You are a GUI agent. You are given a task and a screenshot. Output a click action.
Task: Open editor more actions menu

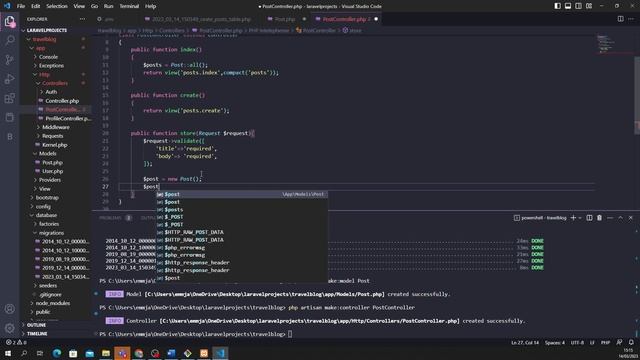coord(631,19)
